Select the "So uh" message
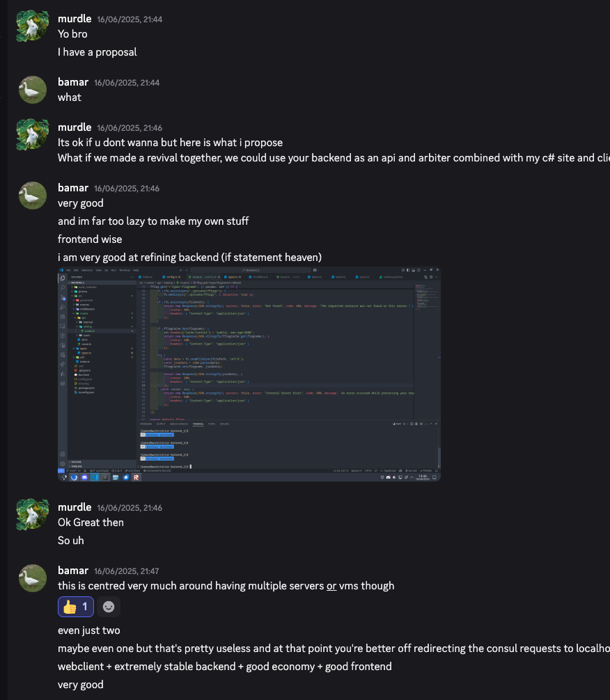Viewport: 610px width, 700px height. tap(70, 540)
